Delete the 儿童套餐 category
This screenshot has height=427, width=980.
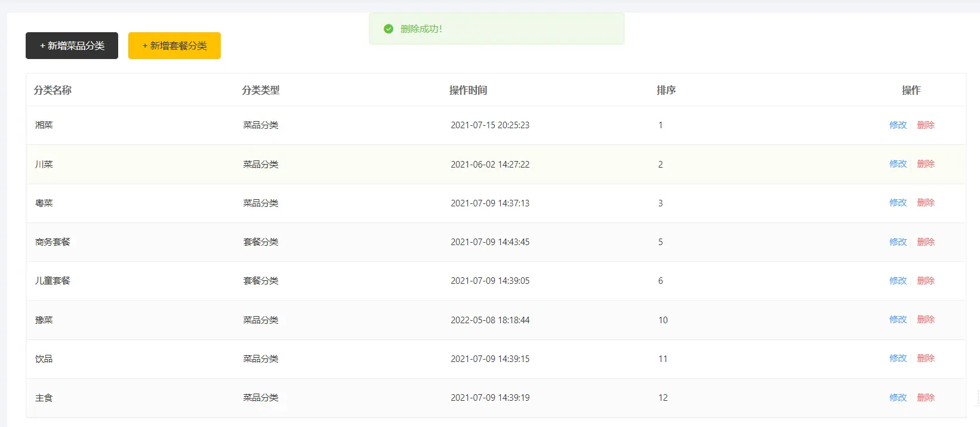(x=926, y=280)
